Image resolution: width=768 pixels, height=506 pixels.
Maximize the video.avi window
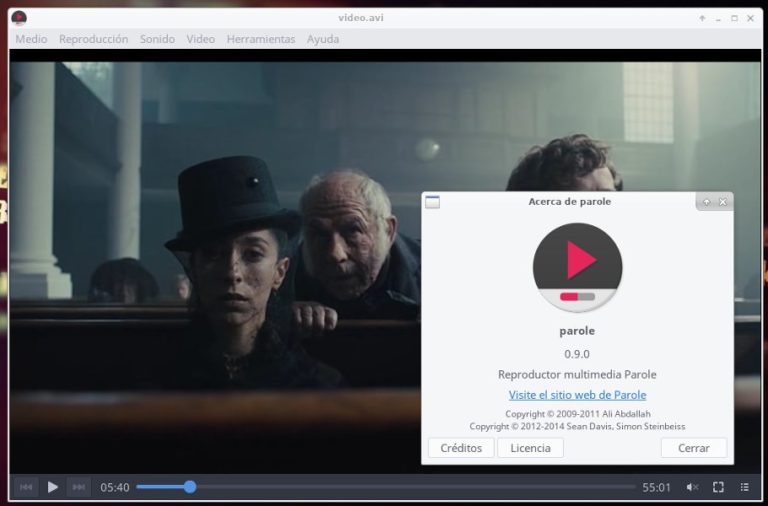(734, 18)
